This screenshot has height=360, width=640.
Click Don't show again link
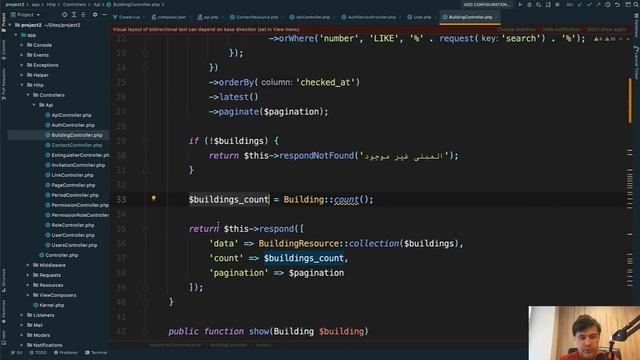(607, 29)
